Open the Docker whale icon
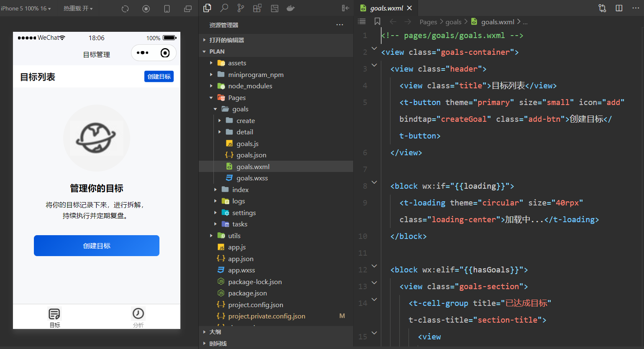This screenshot has height=349, width=644. click(291, 8)
